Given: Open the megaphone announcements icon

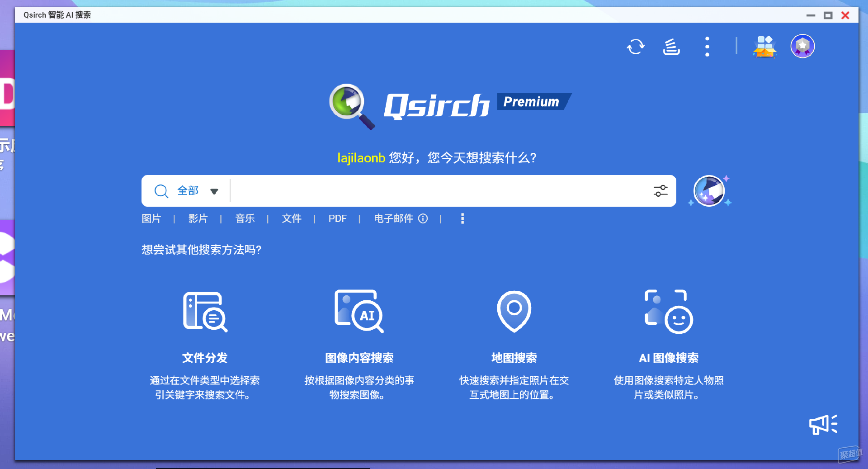Looking at the screenshot, I should (x=823, y=424).
